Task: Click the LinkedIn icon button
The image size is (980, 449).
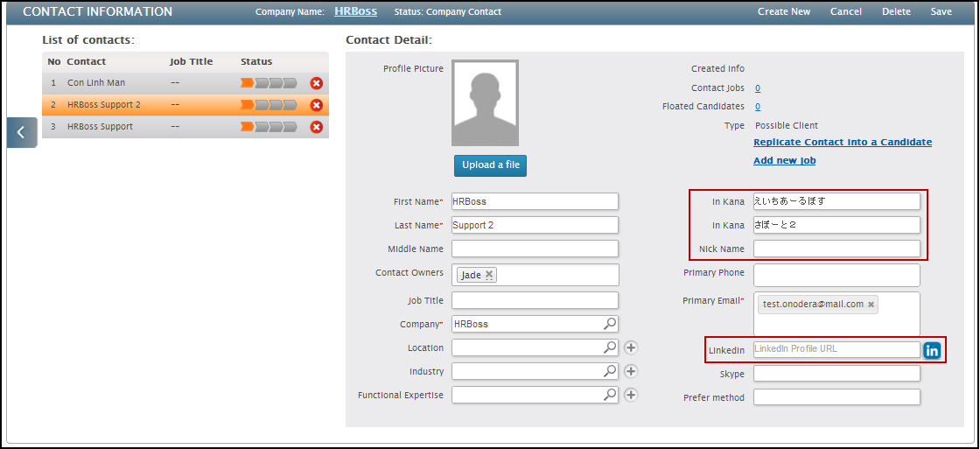Action: pyautogui.click(x=932, y=350)
